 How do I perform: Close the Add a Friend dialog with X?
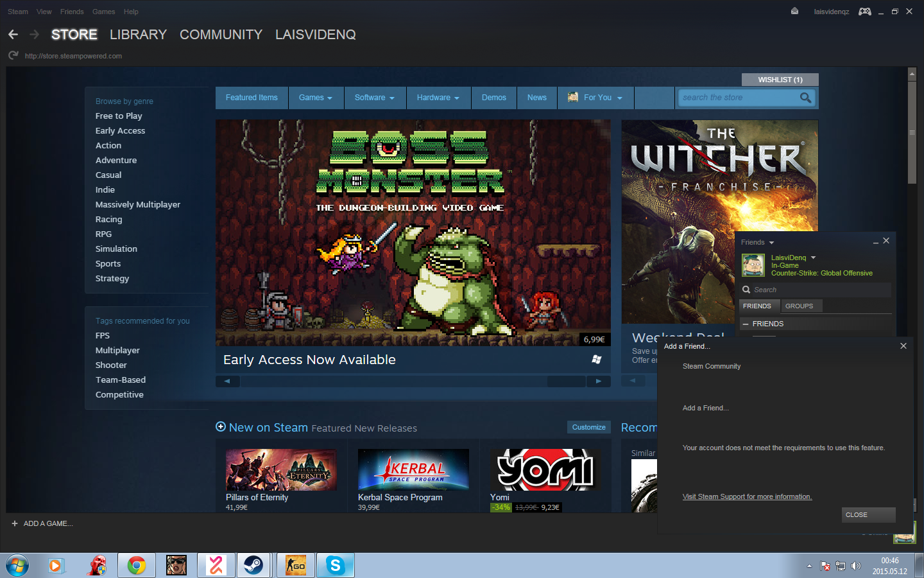click(903, 346)
